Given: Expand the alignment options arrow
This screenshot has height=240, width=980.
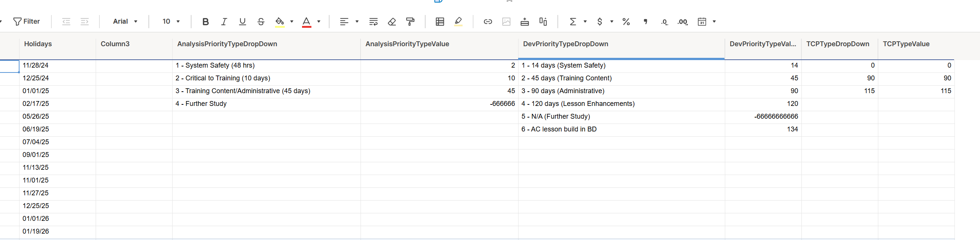Looking at the screenshot, I should [x=357, y=22].
